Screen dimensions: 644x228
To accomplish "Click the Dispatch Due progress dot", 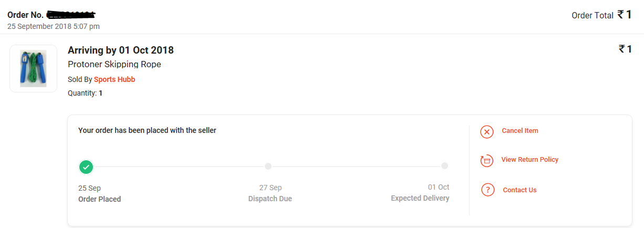I will (x=268, y=166).
